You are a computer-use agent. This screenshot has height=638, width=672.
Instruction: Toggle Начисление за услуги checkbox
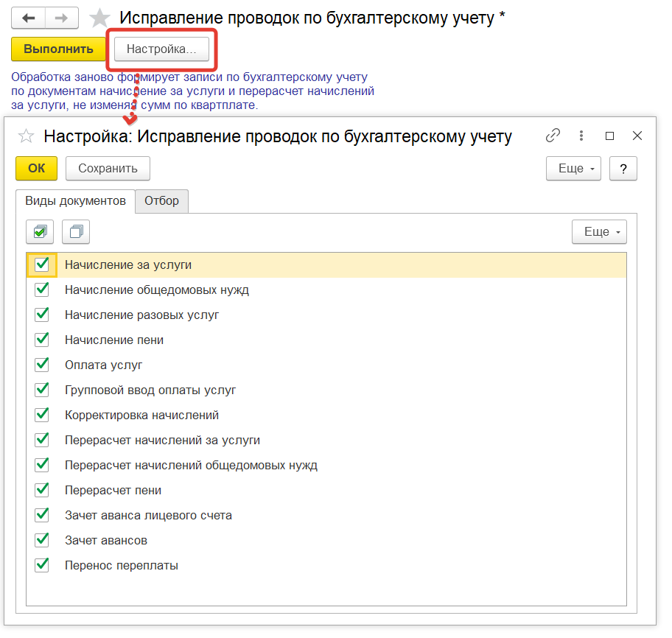pyautogui.click(x=42, y=264)
